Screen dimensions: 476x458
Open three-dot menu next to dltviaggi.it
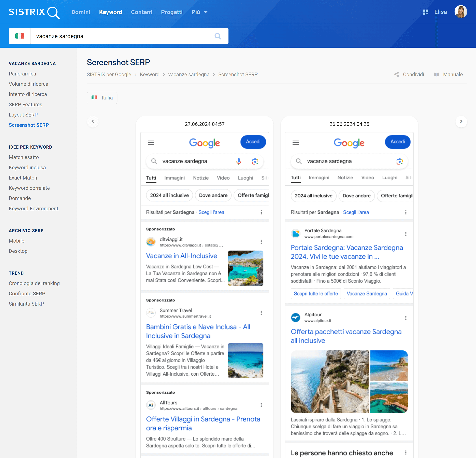point(261,242)
